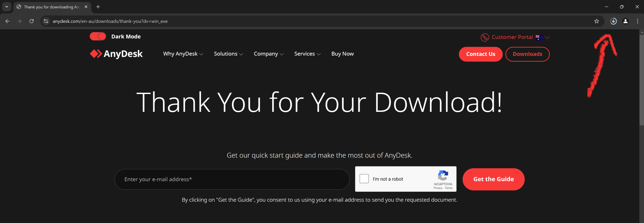Go back to the previous page
Viewport: 644px width, 223px height.
point(7,21)
